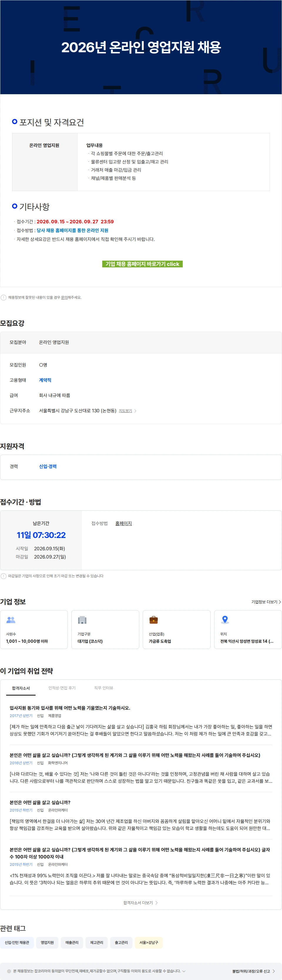Click the remaining time 11일 07:30:22
Viewport: 282px width, 980px height.
[41, 535]
